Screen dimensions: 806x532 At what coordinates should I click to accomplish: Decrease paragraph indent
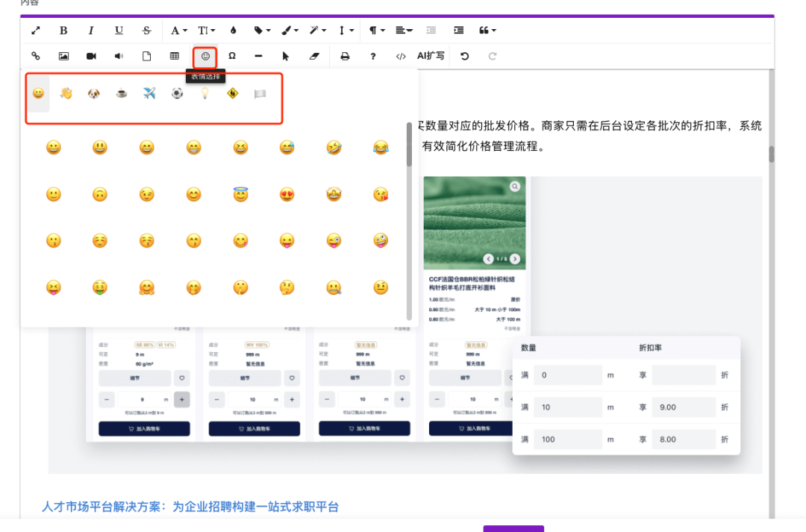(x=431, y=31)
